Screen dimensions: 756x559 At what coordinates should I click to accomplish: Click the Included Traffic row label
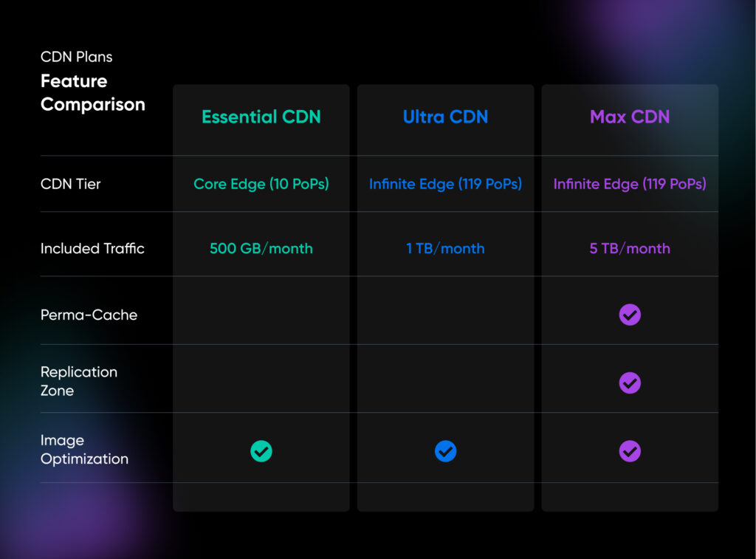point(92,249)
